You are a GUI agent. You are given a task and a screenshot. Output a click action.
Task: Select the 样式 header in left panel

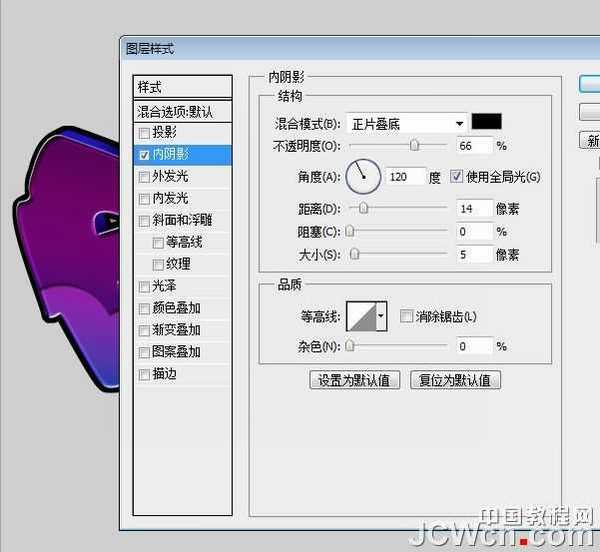182,87
